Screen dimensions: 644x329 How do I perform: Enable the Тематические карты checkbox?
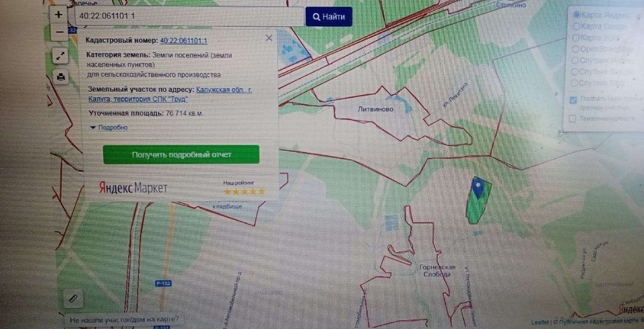(x=572, y=119)
